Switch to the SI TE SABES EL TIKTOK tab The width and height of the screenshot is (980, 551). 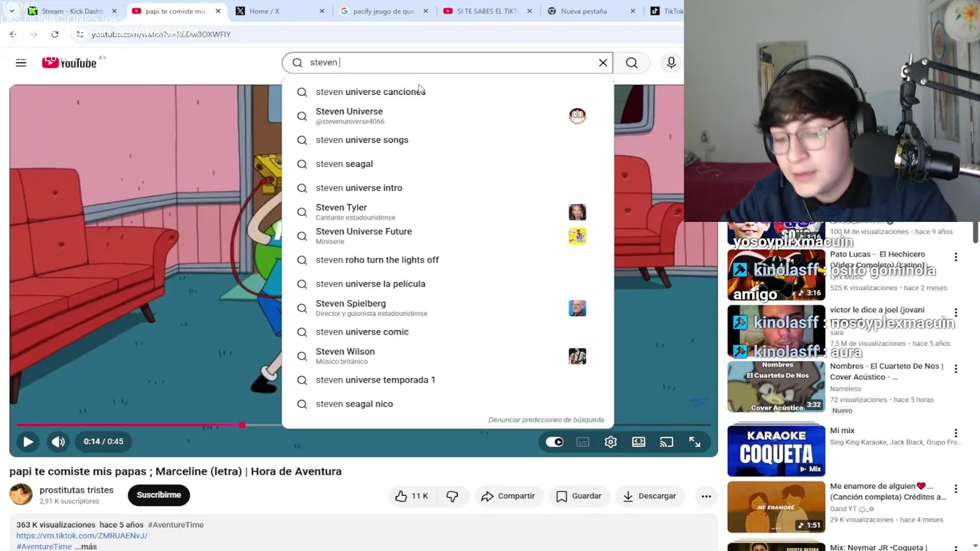(x=487, y=11)
